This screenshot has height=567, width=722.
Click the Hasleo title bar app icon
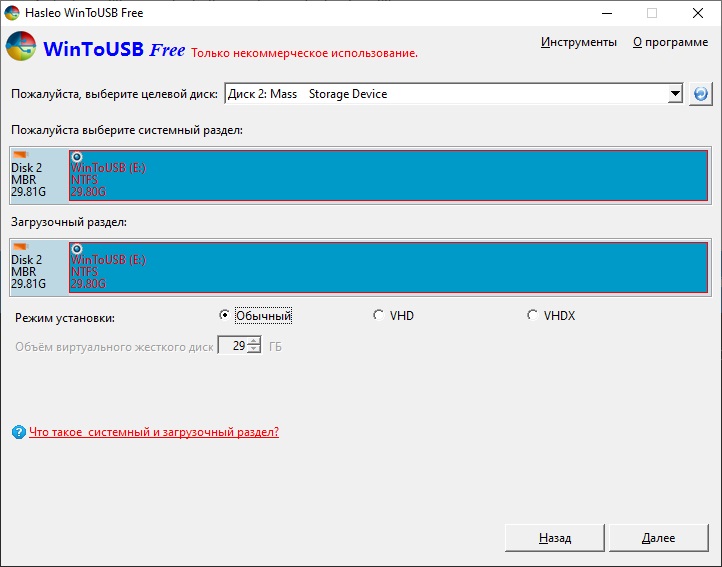coord(12,12)
